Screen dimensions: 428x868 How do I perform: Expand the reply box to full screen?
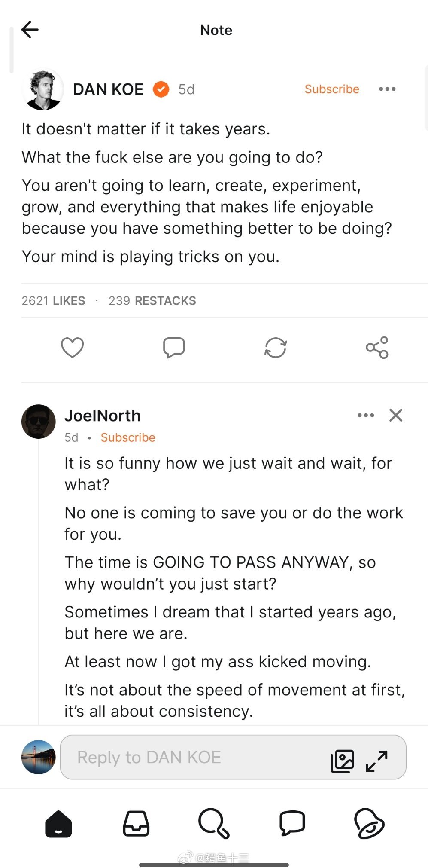click(x=376, y=761)
